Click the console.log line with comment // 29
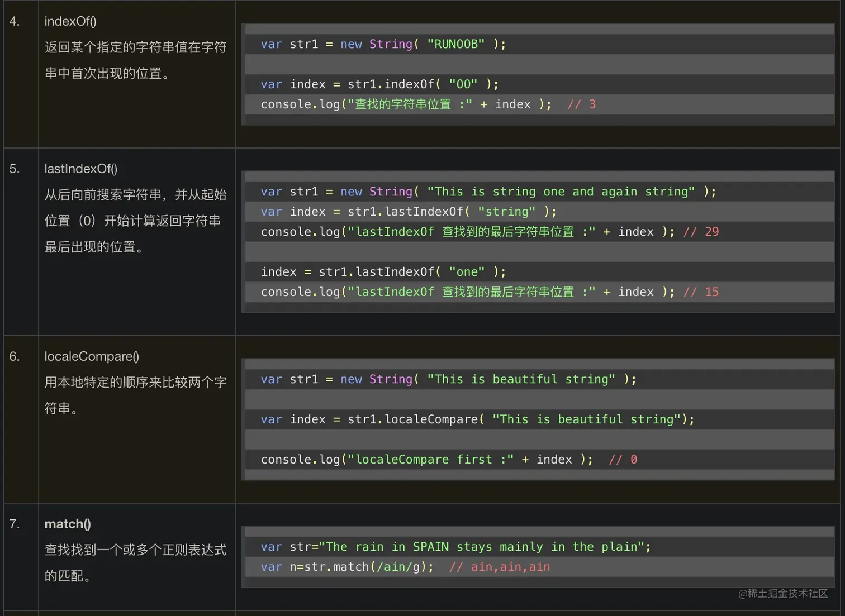Screen dimensions: 845x616 [x=490, y=232]
